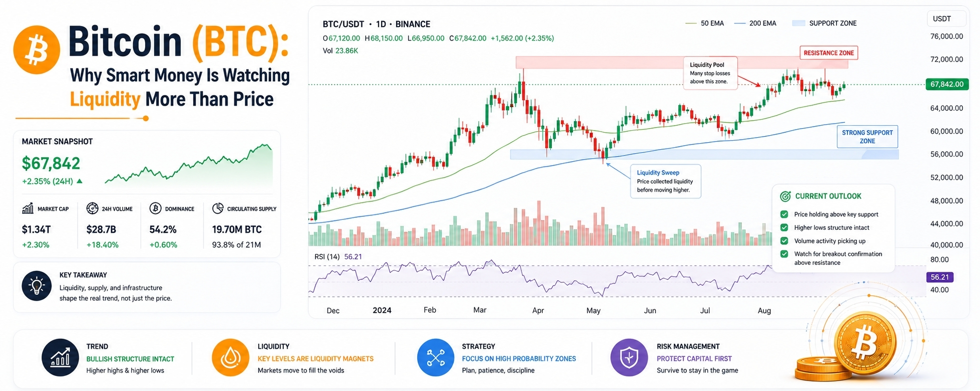Click the H68,150.00 high value
Viewport: 980px width, 391px height.
(x=384, y=38)
